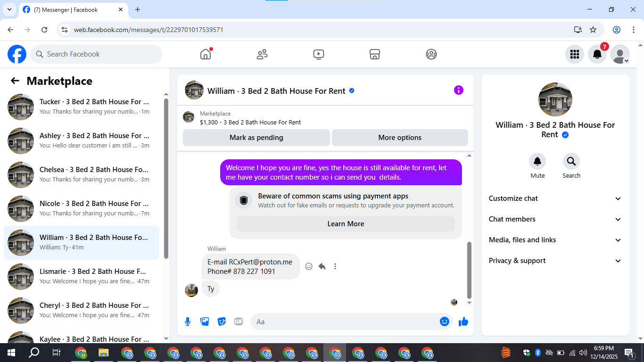This screenshot has height=362, width=644.
Task: Click the conversation list scrollbar
Action: [x=166, y=178]
